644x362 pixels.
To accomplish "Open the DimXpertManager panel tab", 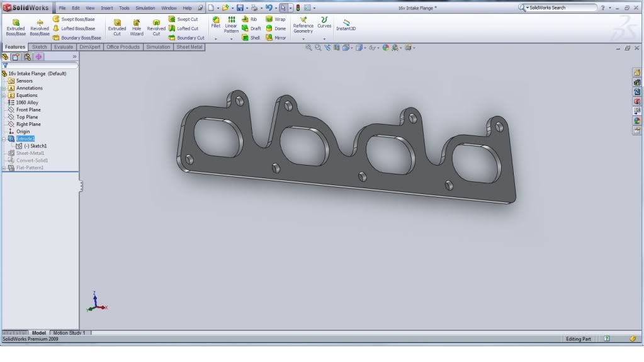I will (x=38, y=57).
